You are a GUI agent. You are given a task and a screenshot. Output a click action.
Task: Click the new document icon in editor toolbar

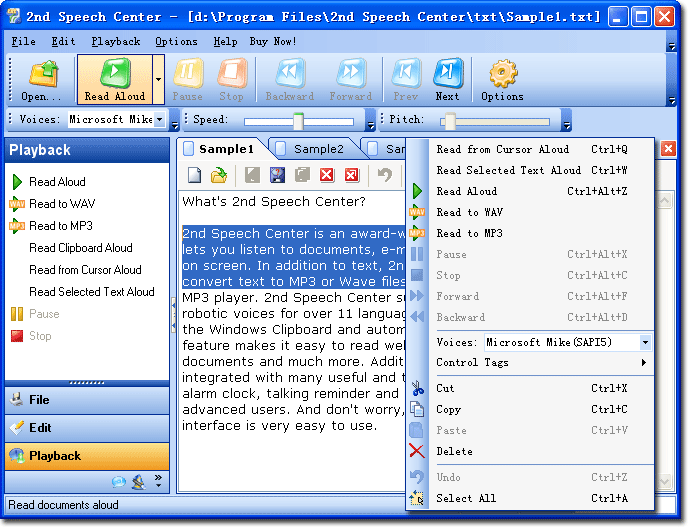point(194,175)
